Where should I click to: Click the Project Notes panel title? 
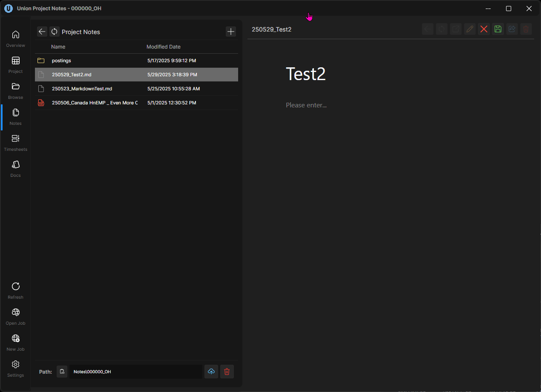(81, 32)
